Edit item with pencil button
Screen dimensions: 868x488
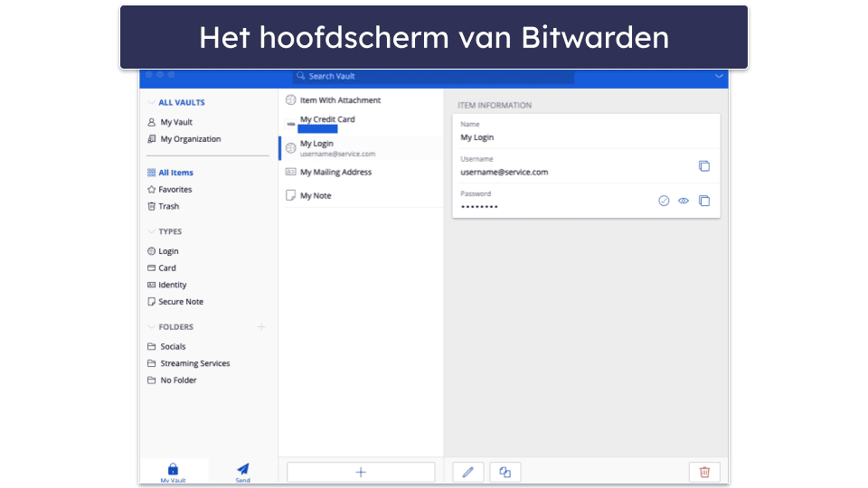pos(468,472)
